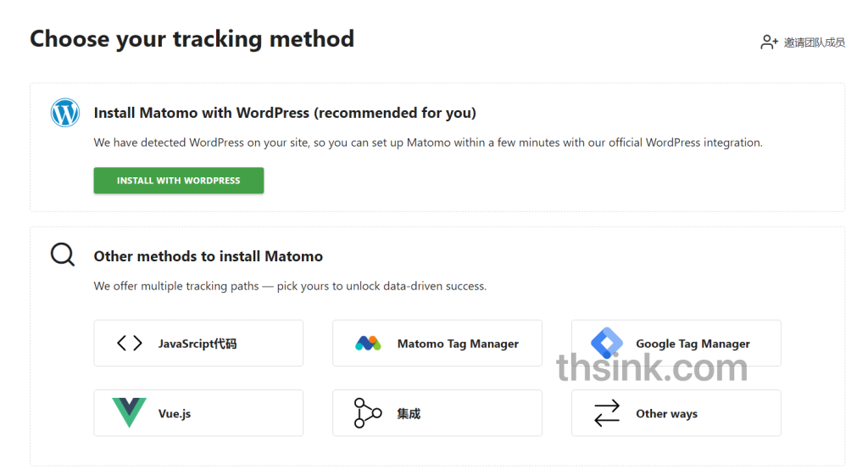Click the add-person invite icon
The height and width of the screenshot is (476, 868).
coord(769,42)
